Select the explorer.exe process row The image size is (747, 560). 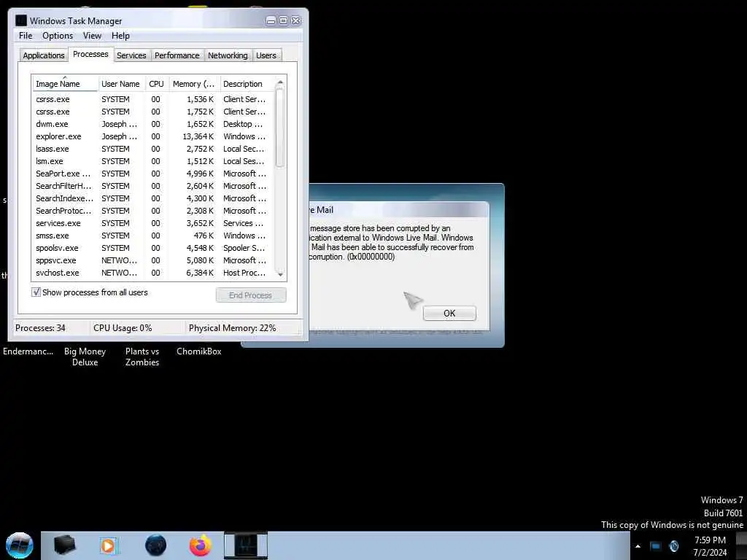pyautogui.click(x=152, y=136)
